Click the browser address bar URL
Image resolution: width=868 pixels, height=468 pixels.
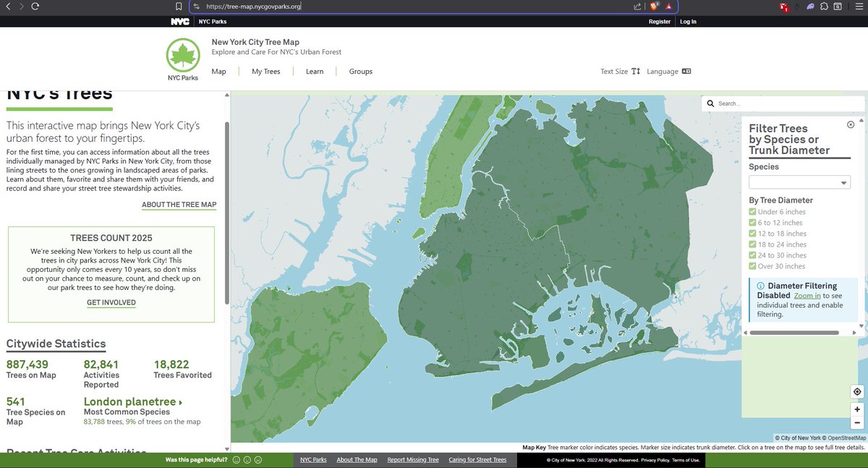click(253, 6)
